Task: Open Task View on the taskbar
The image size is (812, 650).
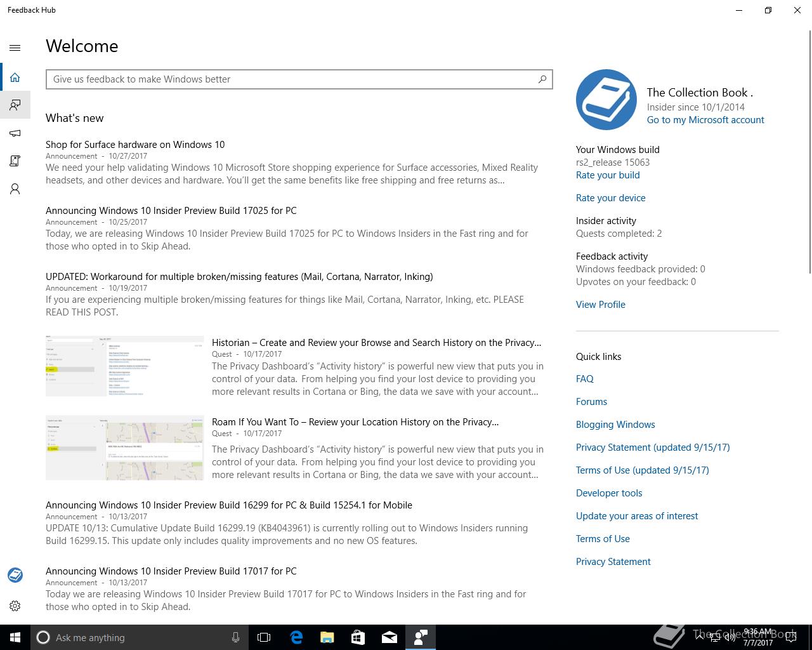Action: [x=264, y=637]
